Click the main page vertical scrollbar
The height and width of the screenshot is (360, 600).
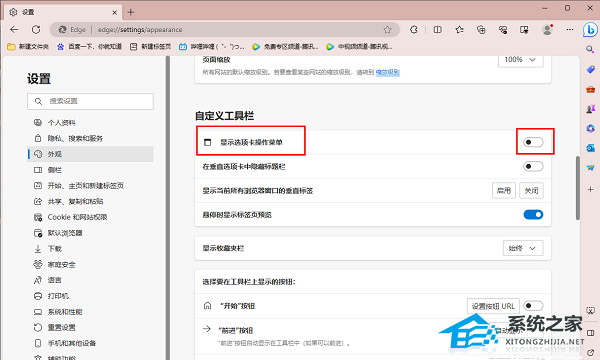577,188
